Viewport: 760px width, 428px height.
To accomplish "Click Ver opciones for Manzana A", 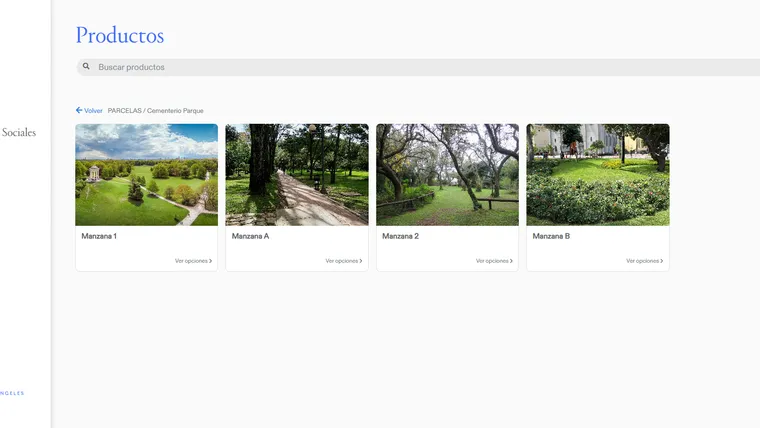I will 344,261.
